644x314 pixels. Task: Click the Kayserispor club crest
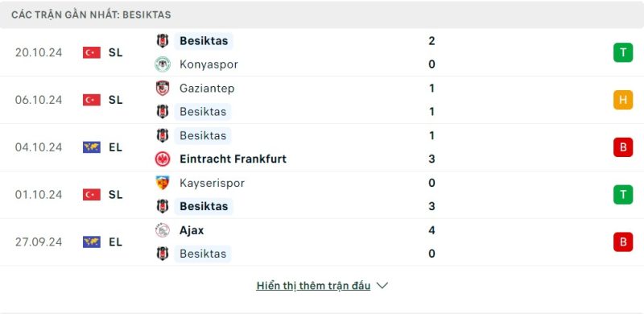(163, 183)
